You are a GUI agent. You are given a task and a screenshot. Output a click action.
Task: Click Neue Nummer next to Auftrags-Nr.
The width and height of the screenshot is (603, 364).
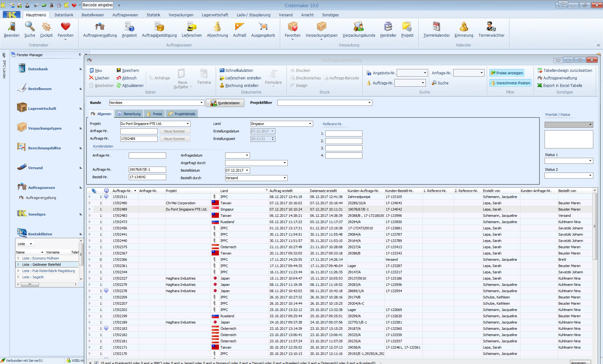pos(175,139)
